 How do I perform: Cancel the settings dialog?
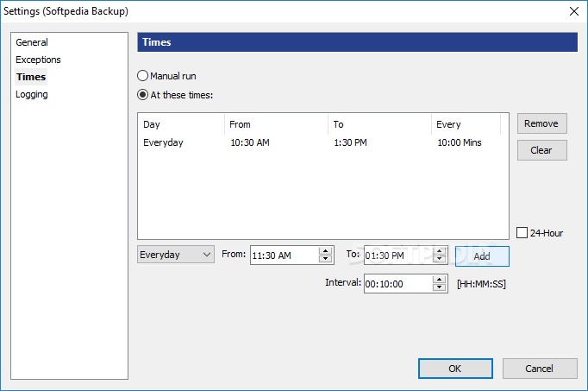[540, 369]
